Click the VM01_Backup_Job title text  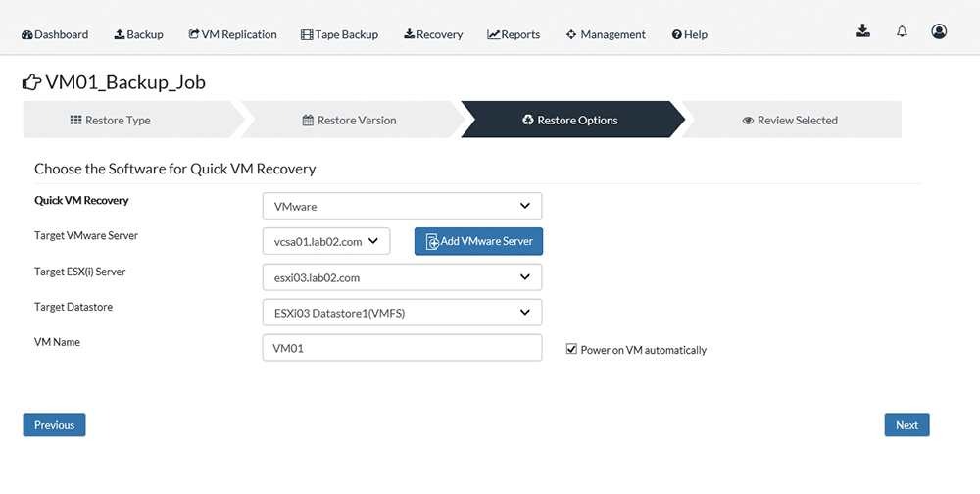[x=125, y=82]
